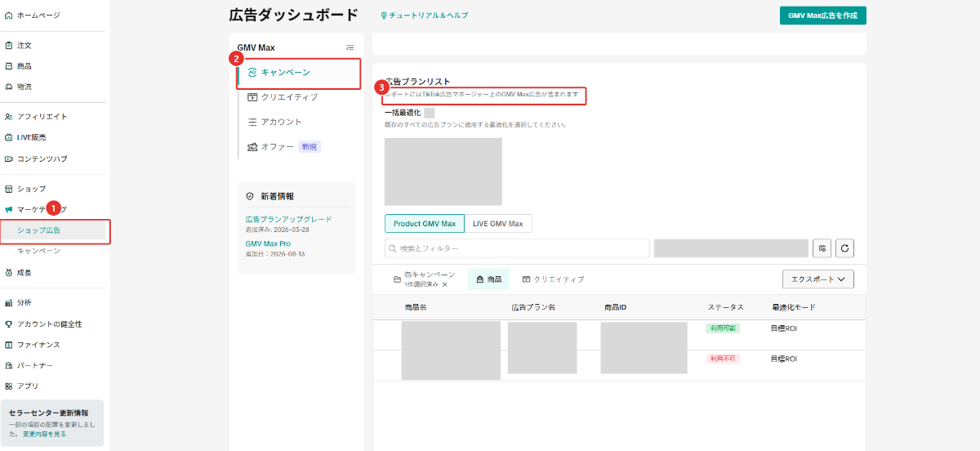Click the 検索とフィルター search field
The height and width of the screenshot is (451, 980).
pos(517,248)
